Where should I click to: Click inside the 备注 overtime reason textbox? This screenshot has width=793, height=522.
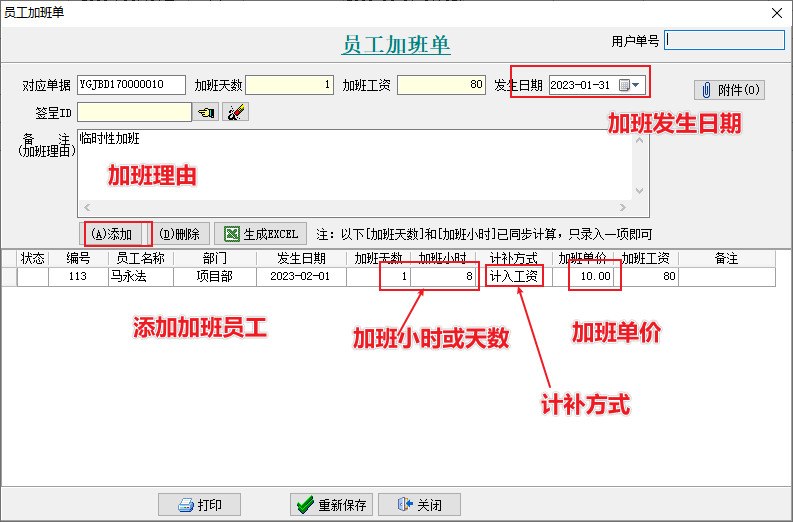click(x=350, y=165)
